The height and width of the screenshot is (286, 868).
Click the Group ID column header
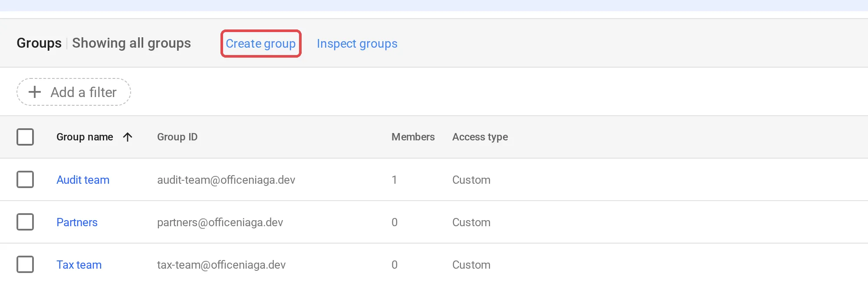(177, 137)
